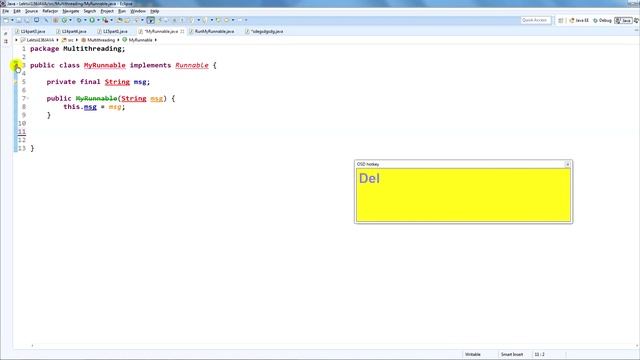This screenshot has width=640, height=360.
Task: Open the Refactor menu
Action: (50, 11)
